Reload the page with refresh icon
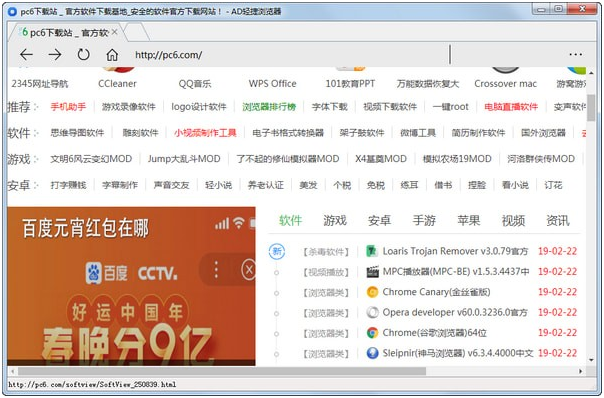Image resolution: width=604 pixels, height=398 pixels. coord(83,54)
